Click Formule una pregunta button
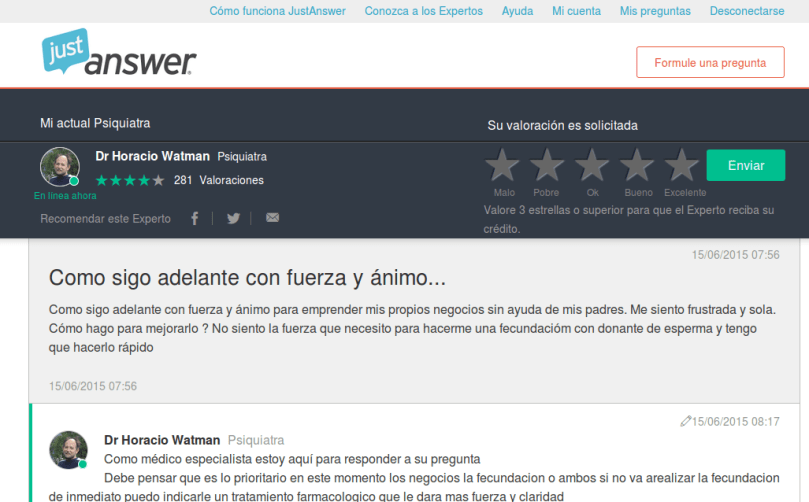Image resolution: width=809 pixels, height=502 pixels. (710, 62)
